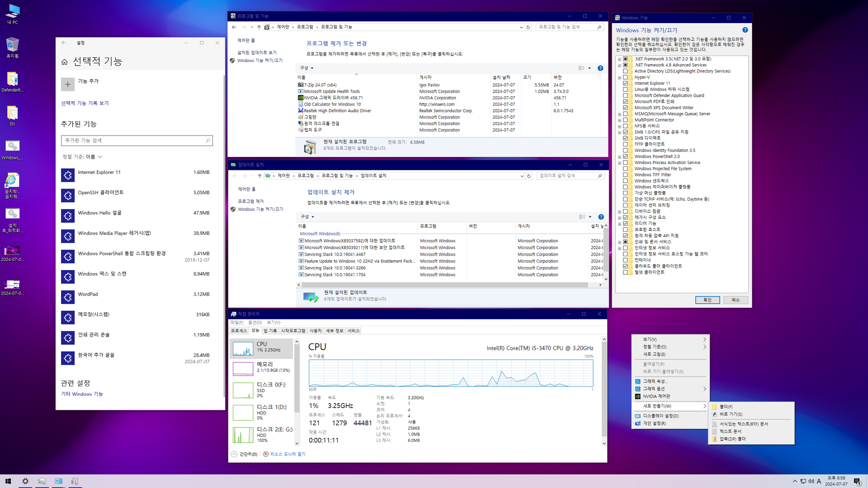
Task: Select the 메모리 performance graph thumbnail
Action: (243, 369)
